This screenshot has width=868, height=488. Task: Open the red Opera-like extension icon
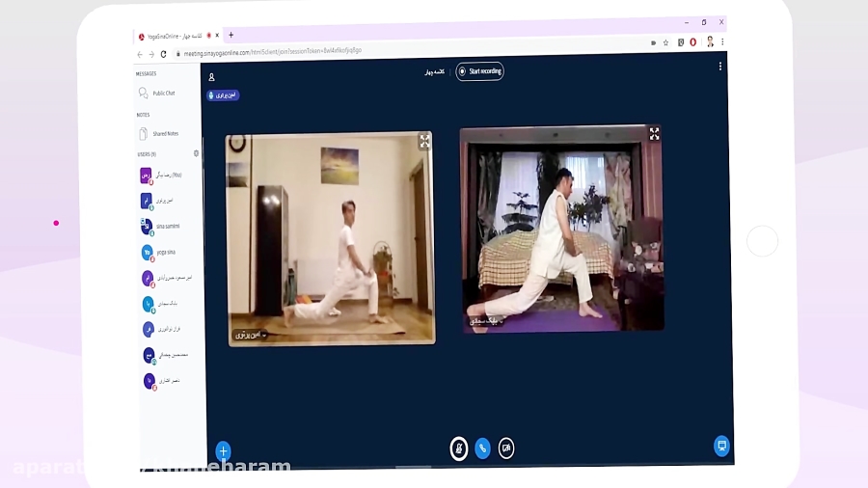click(x=693, y=42)
